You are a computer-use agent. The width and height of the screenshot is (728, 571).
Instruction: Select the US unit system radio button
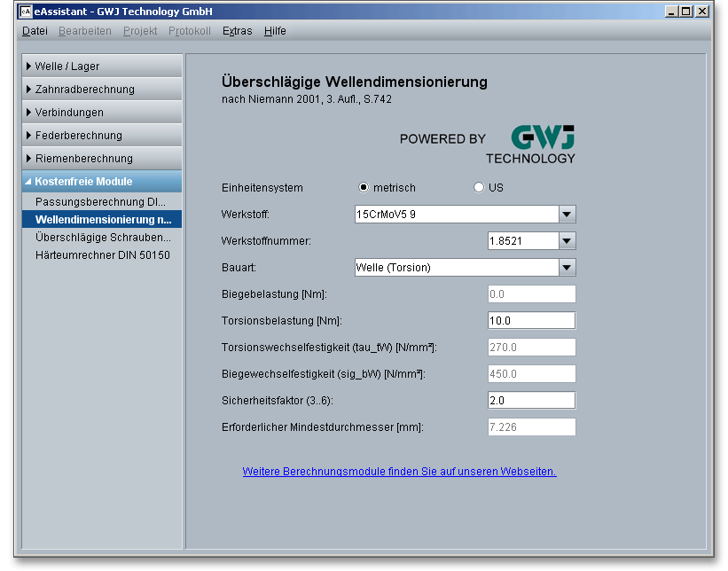coord(479,188)
